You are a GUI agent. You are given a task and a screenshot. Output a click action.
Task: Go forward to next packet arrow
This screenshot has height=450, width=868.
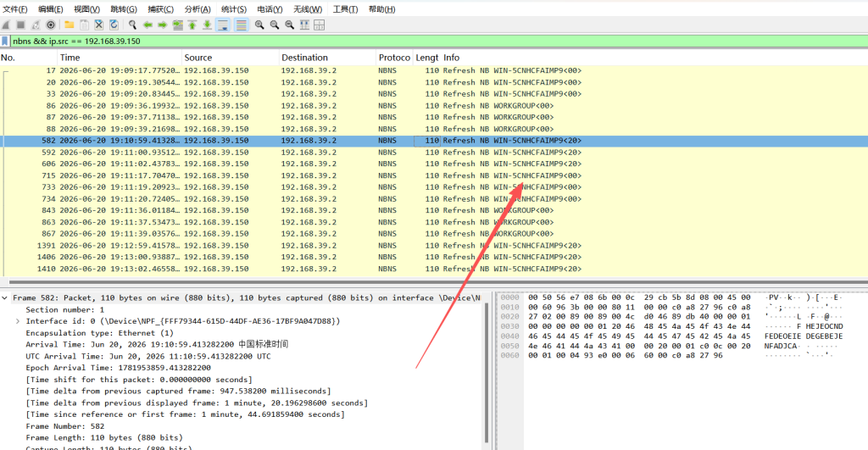coord(162,25)
